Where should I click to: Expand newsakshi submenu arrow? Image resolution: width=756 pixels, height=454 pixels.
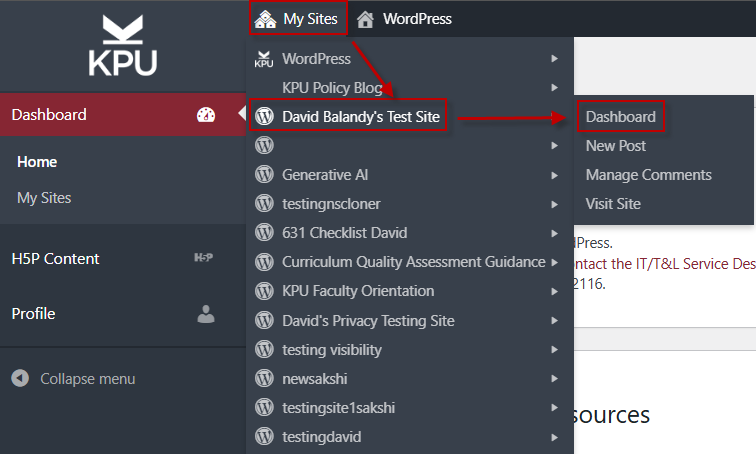click(554, 378)
